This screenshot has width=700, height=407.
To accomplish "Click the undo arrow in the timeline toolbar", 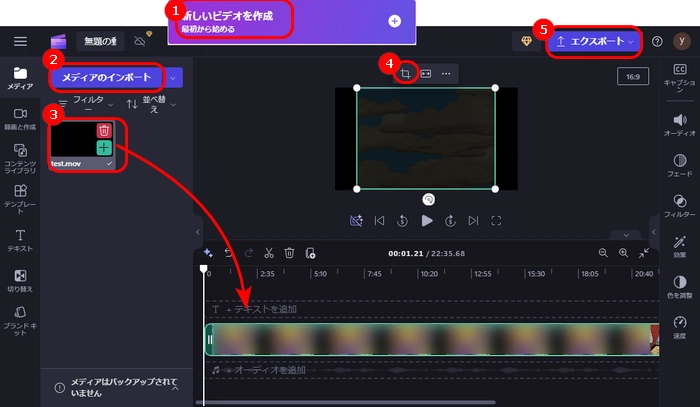I will coord(227,253).
